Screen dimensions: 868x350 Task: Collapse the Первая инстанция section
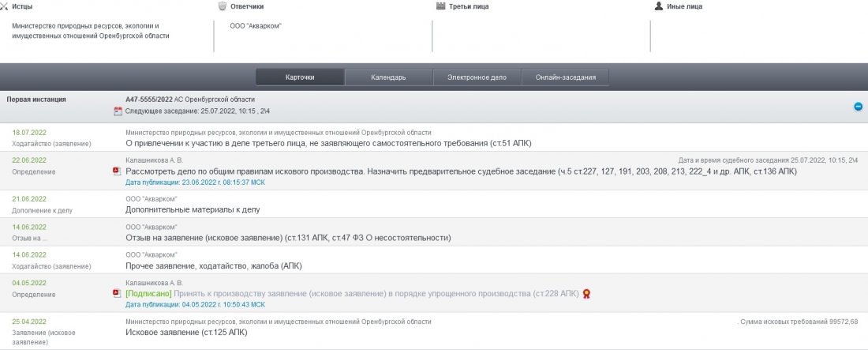click(x=858, y=106)
